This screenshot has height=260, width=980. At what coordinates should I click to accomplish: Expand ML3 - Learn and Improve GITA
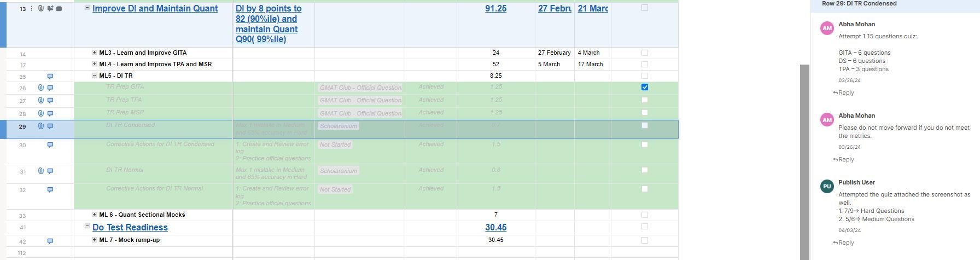(95, 53)
